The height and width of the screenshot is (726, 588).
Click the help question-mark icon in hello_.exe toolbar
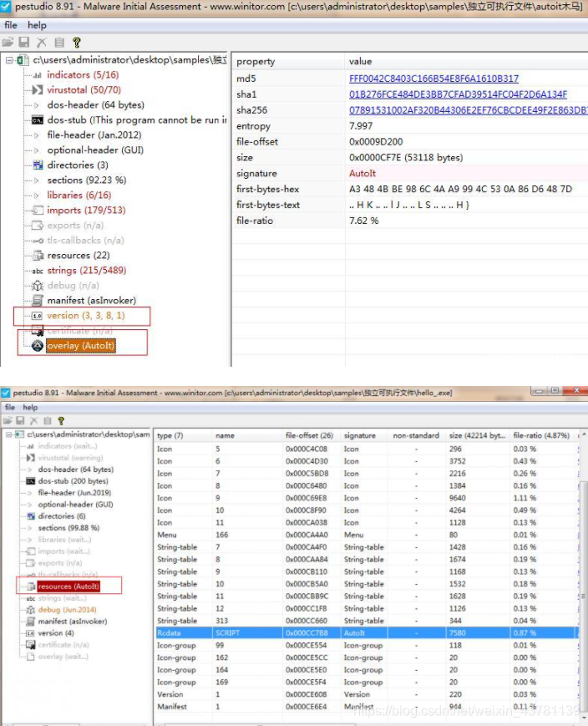tap(61, 421)
